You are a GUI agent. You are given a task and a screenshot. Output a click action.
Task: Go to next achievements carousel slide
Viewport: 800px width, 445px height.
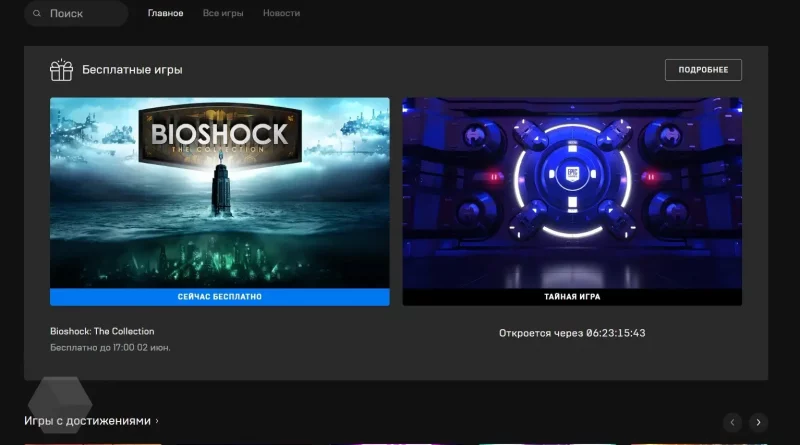pyautogui.click(x=759, y=422)
